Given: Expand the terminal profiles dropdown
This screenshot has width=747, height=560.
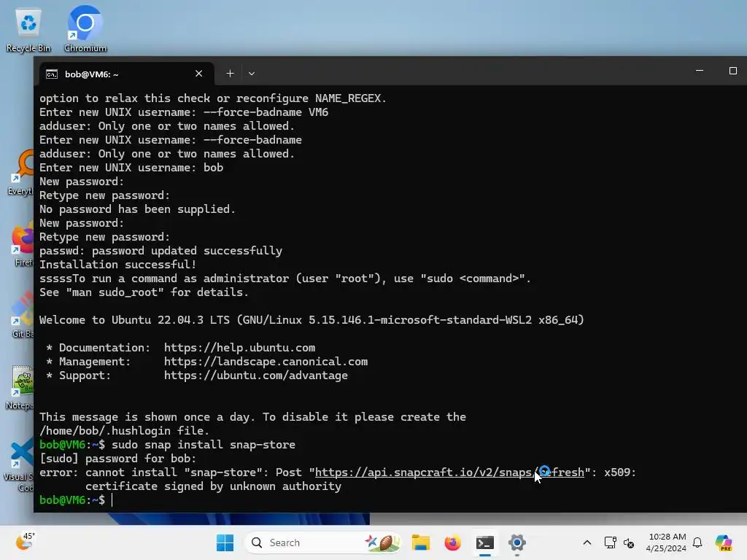Looking at the screenshot, I should pyautogui.click(x=252, y=74).
